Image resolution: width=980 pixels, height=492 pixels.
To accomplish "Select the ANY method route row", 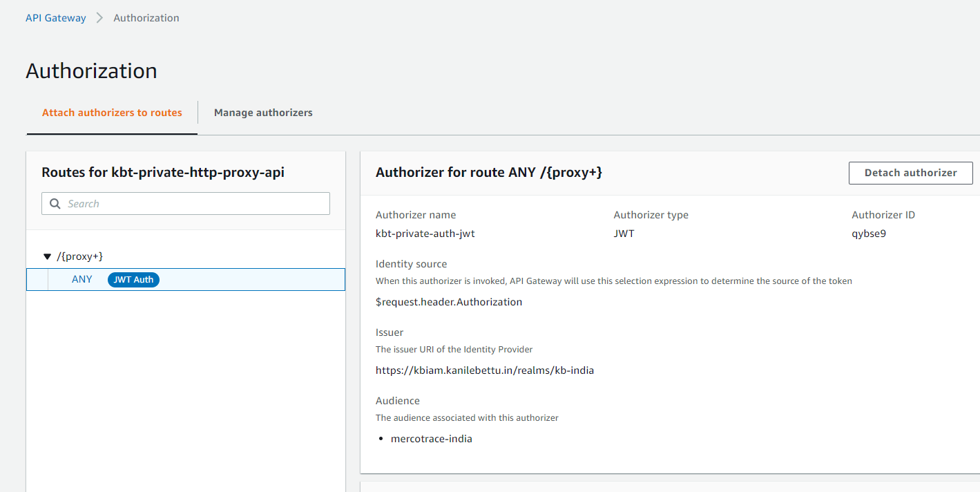I will (x=186, y=280).
